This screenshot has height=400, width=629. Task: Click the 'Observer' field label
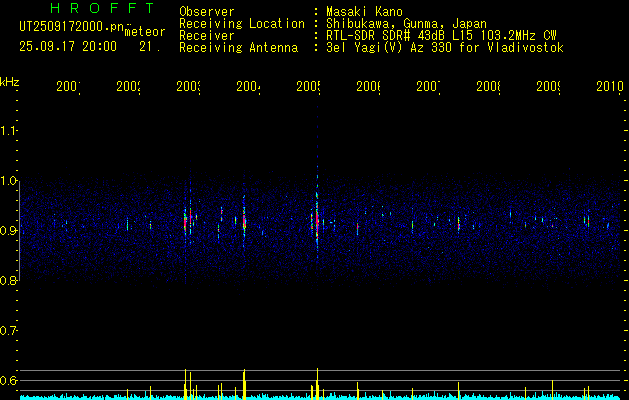point(207,11)
